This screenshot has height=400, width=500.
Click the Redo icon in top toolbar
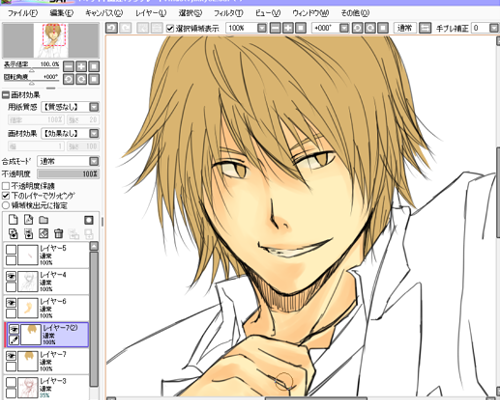tap(125, 28)
